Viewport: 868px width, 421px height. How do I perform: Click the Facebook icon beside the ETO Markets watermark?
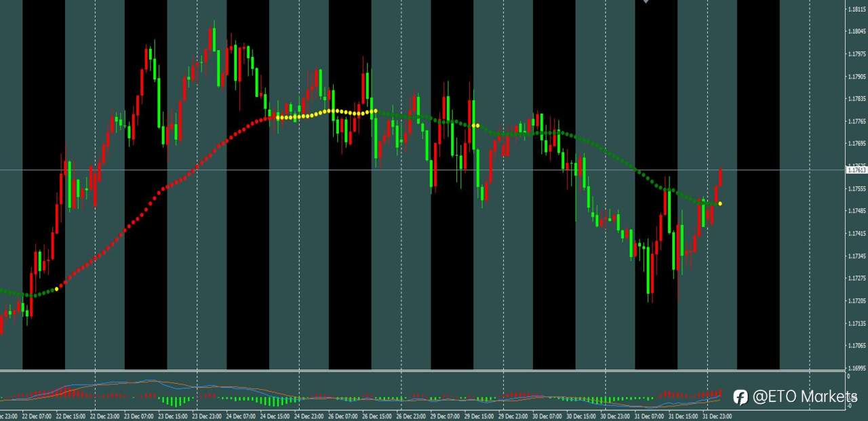(x=740, y=397)
